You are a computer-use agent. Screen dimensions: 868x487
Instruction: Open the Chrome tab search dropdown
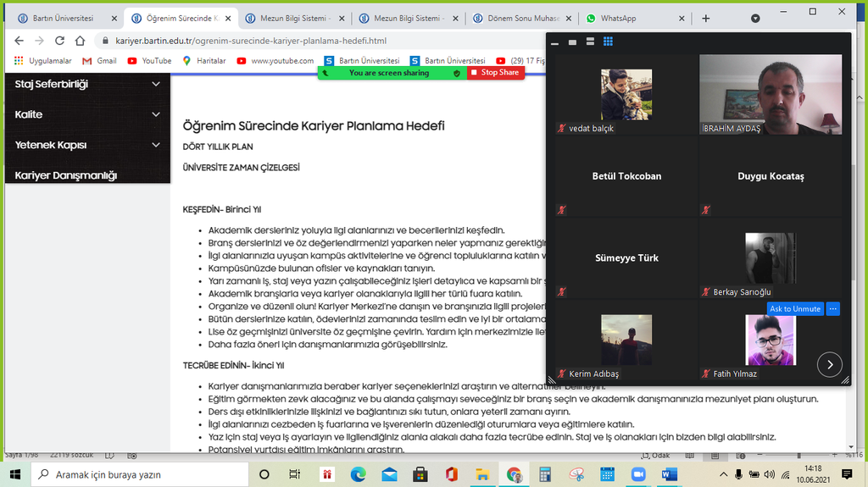[755, 19]
